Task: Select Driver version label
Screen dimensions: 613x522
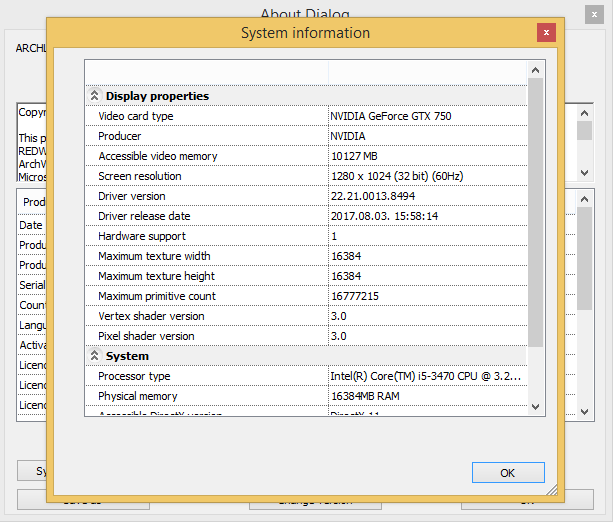Action: pyautogui.click(x=131, y=196)
